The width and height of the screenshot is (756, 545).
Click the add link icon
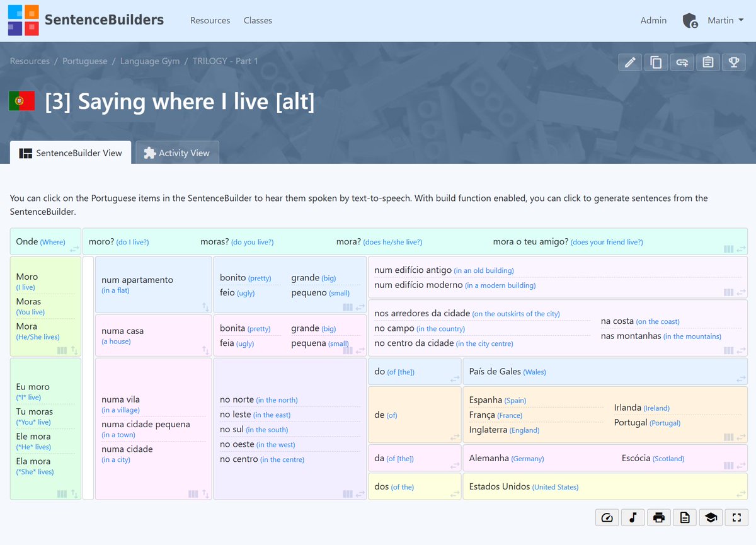pyautogui.click(x=682, y=62)
